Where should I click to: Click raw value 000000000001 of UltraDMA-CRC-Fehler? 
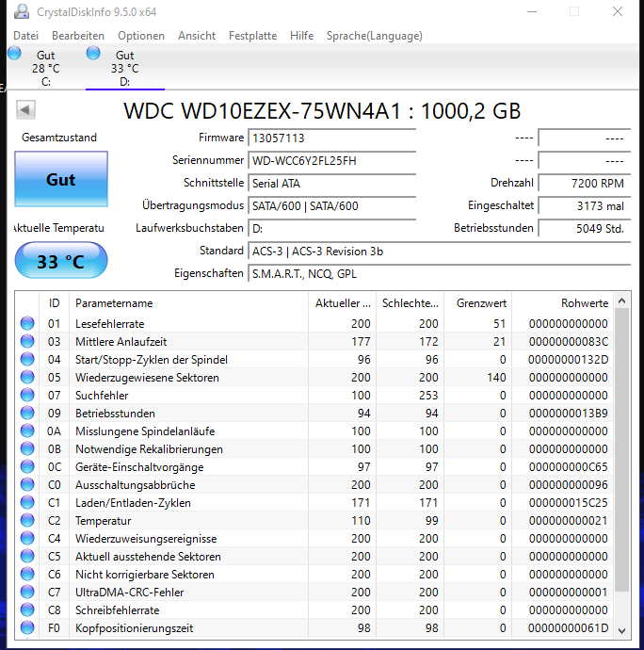568,593
